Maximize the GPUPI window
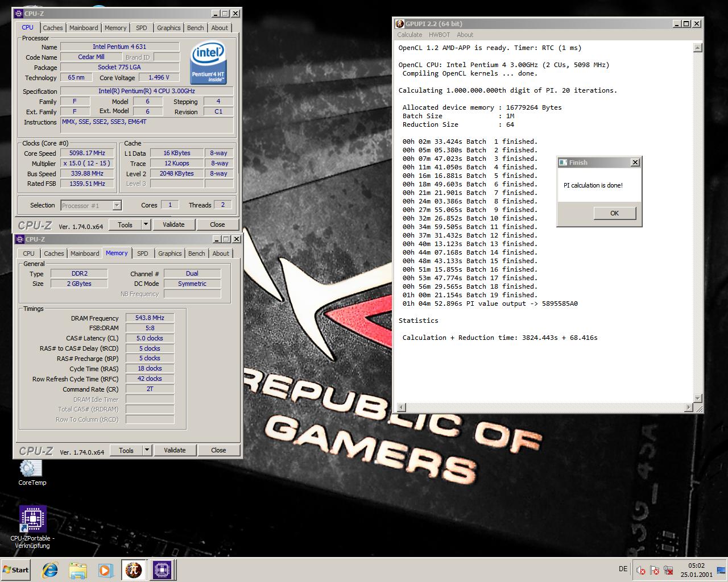 686,23
